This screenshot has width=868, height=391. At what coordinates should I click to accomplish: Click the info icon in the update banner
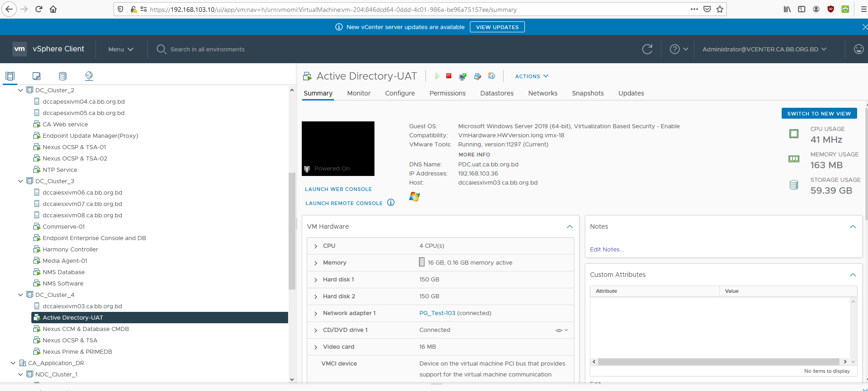pyautogui.click(x=339, y=27)
